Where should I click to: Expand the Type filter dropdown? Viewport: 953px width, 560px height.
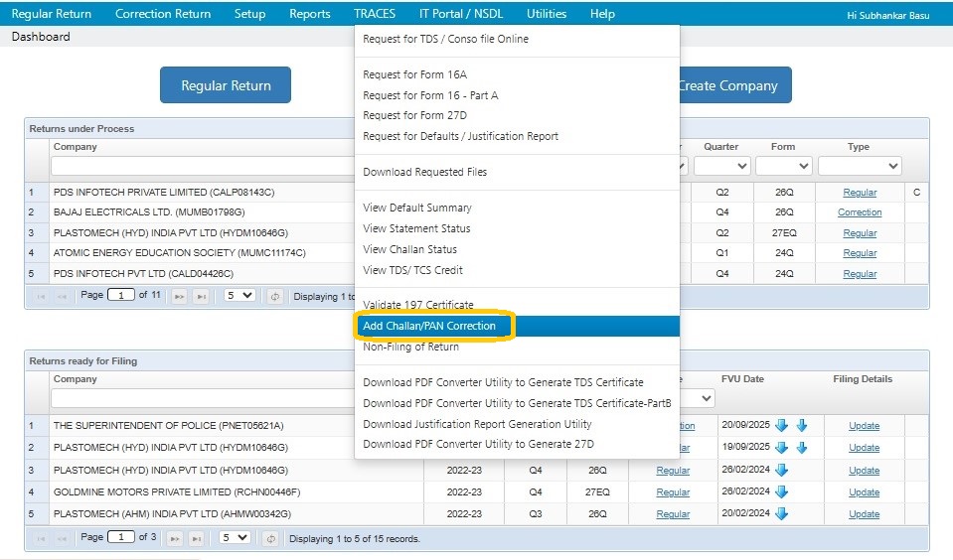[x=859, y=166]
